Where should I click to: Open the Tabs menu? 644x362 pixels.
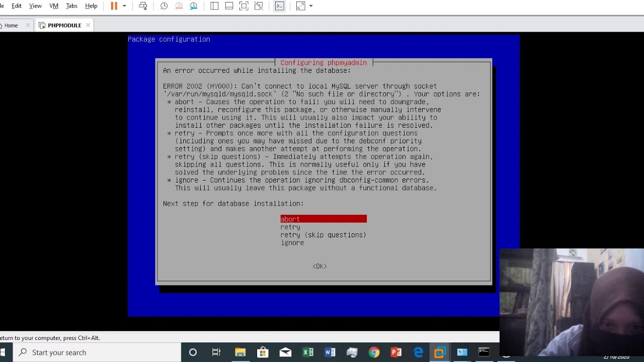click(x=71, y=6)
